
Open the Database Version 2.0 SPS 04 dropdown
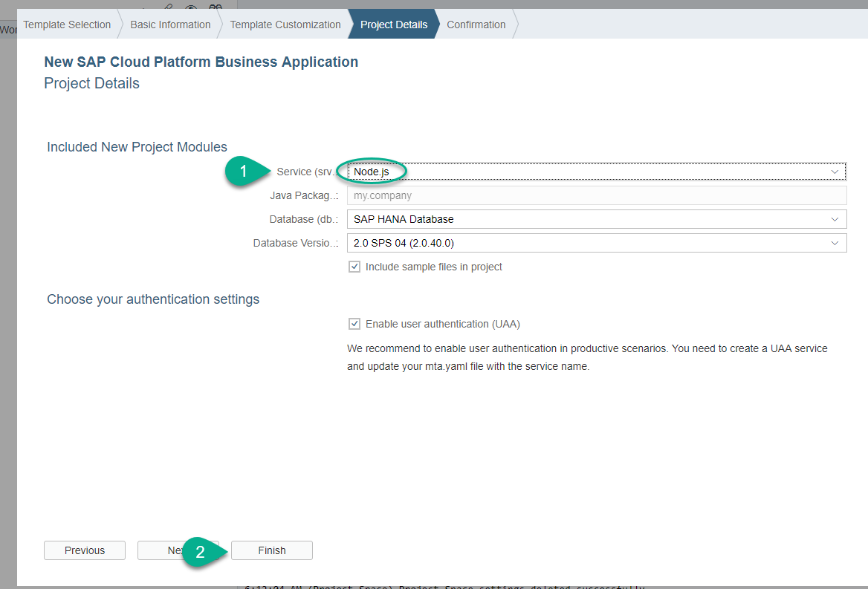coord(597,243)
